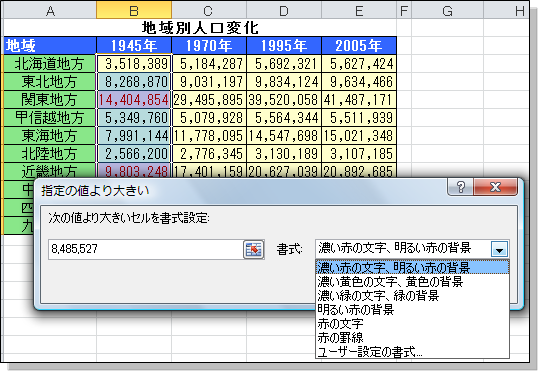Image resolution: width=538 pixels, height=371 pixels.
Task: Open the 書式 dropdown arrow
Action: pos(499,249)
